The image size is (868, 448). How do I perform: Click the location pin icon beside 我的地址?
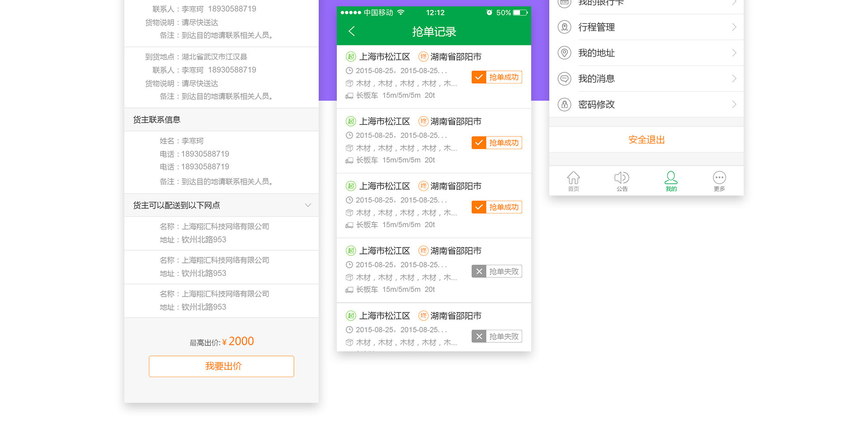[564, 53]
